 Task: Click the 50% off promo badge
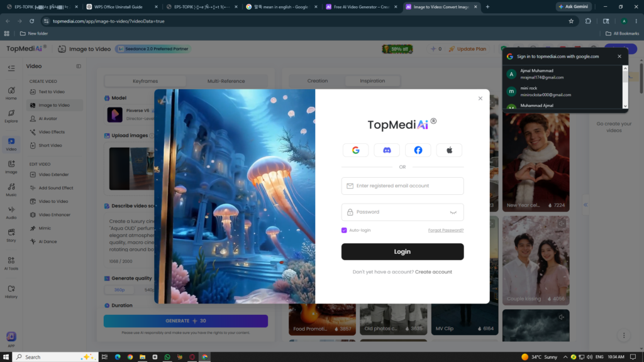(x=397, y=49)
